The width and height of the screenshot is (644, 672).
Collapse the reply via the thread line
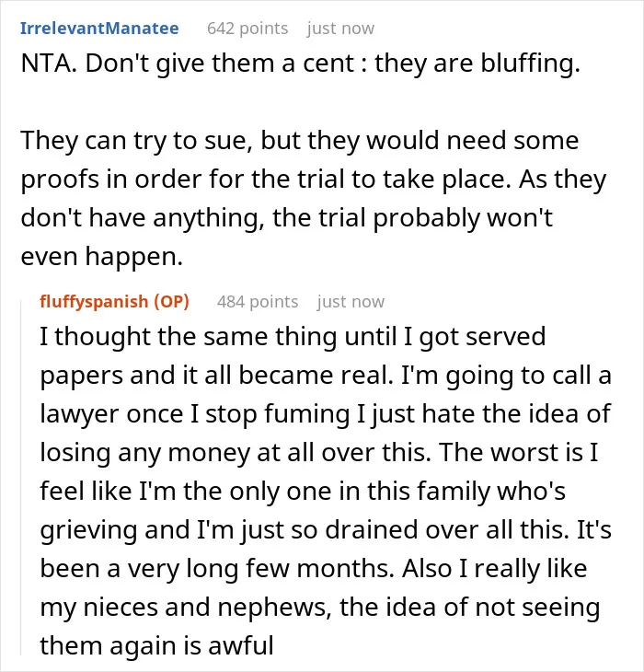tap(21, 478)
